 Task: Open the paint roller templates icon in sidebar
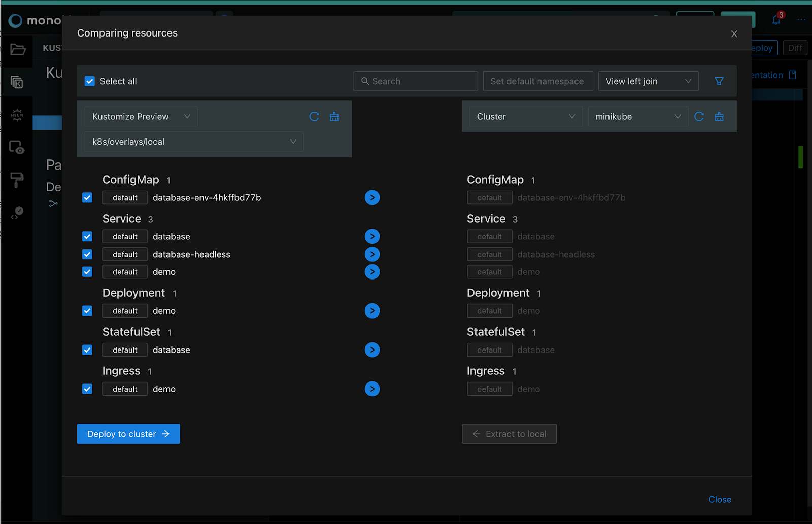pyautogui.click(x=17, y=180)
